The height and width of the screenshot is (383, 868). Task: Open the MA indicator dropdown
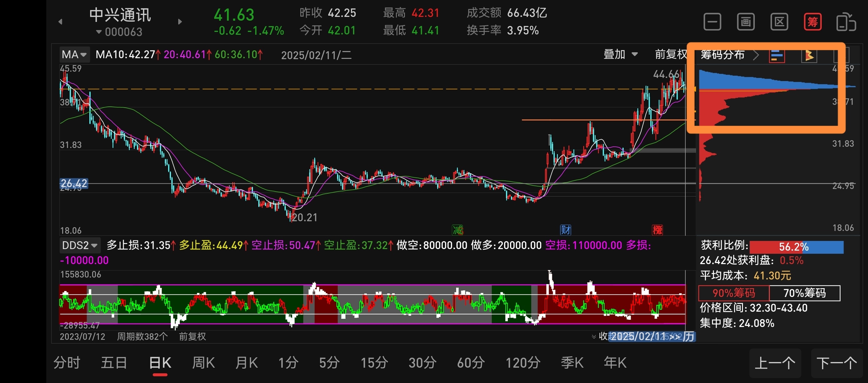[74, 54]
